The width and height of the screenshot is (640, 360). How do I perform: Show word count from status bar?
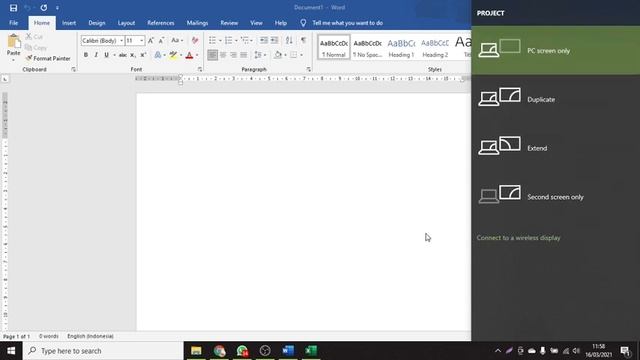click(49, 336)
